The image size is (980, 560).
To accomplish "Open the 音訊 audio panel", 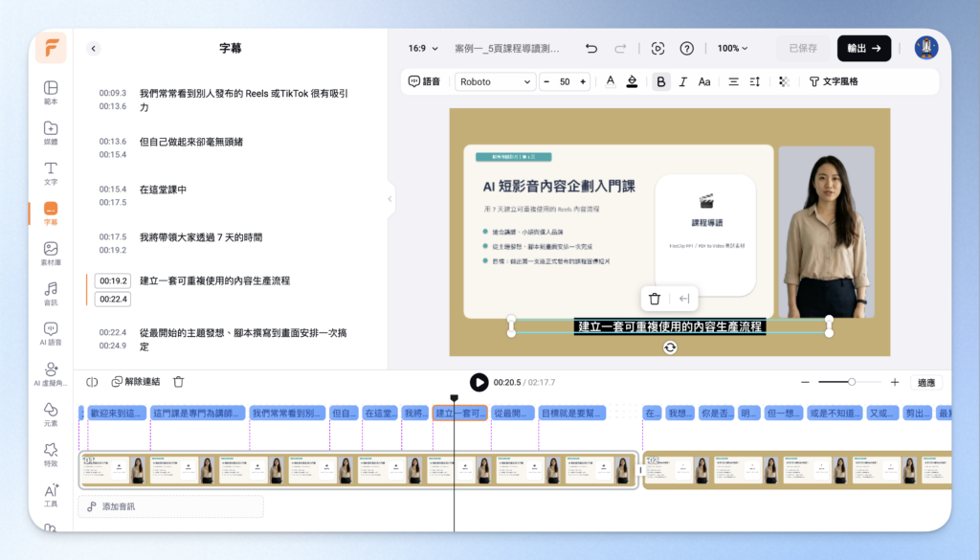I will 51,294.
